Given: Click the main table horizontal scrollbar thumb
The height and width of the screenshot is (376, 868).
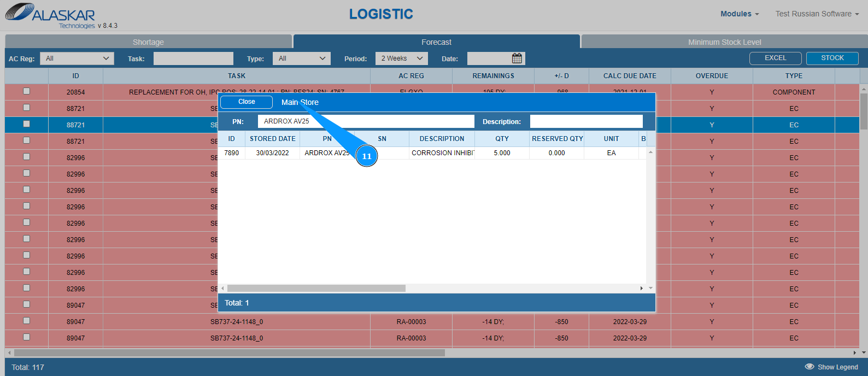Looking at the screenshot, I should point(230,352).
